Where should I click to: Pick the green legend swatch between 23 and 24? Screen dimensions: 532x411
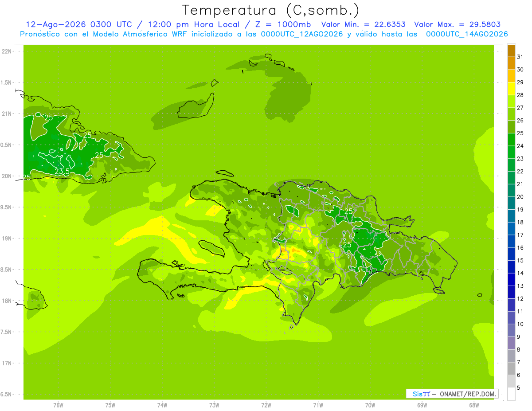pos(511,152)
